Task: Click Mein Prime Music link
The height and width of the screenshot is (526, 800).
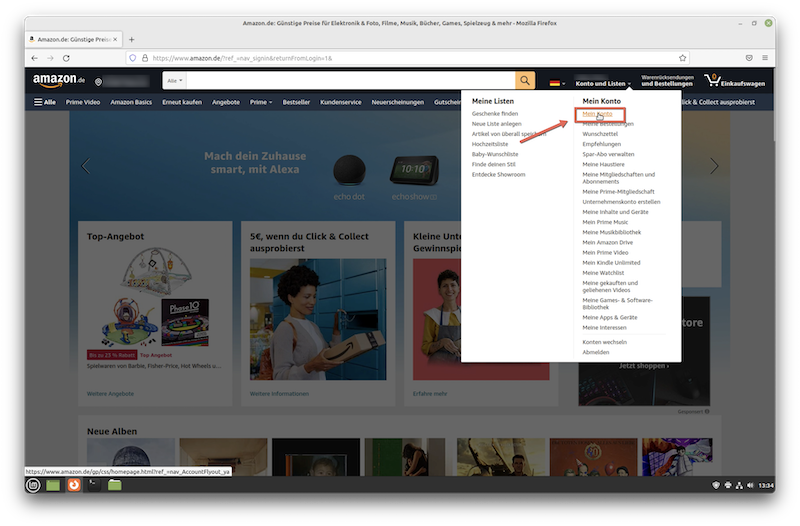Action: (x=605, y=222)
